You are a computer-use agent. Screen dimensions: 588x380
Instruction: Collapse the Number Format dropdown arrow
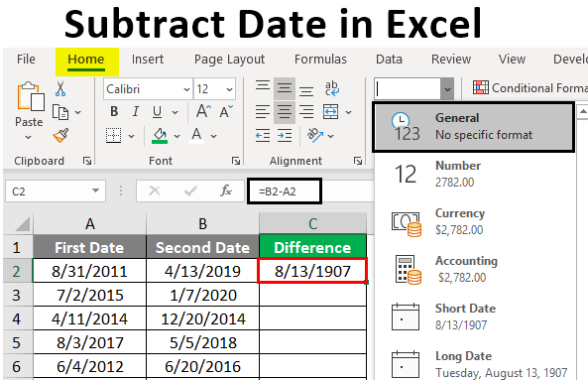(447, 89)
